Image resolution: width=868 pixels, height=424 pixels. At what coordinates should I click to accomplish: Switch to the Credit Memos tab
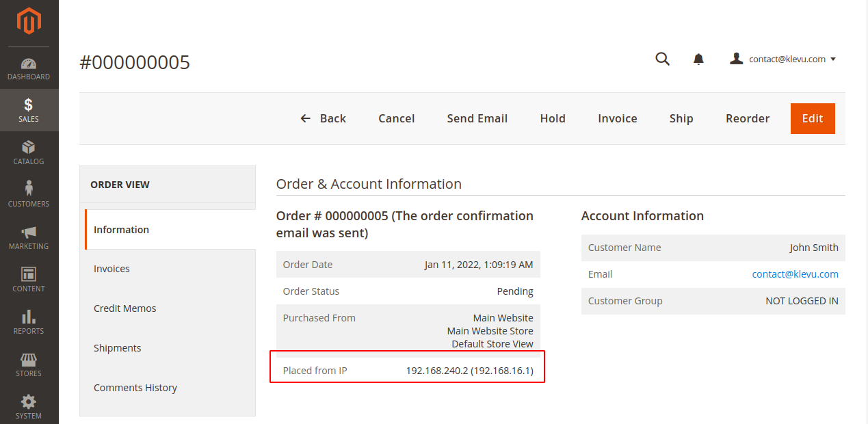[124, 308]
